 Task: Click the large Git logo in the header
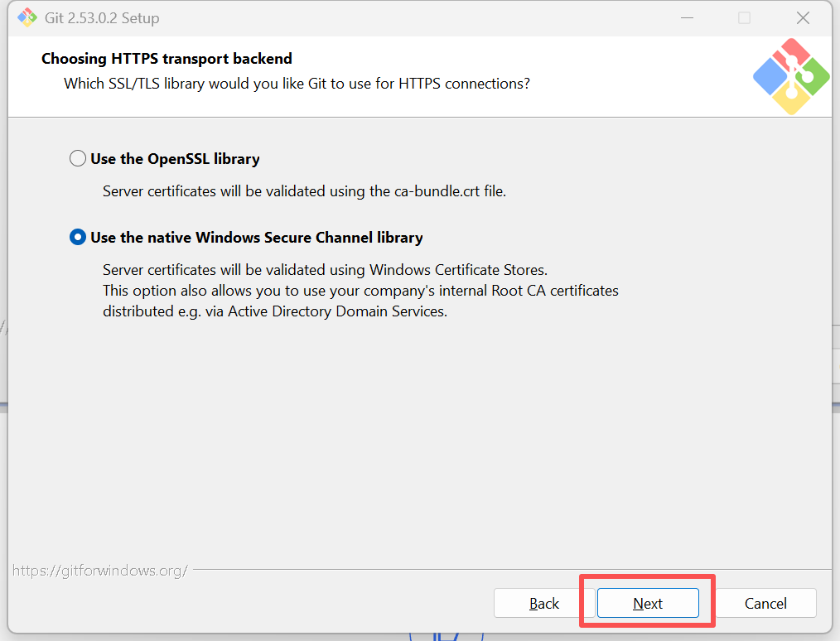tap(791, 76)
